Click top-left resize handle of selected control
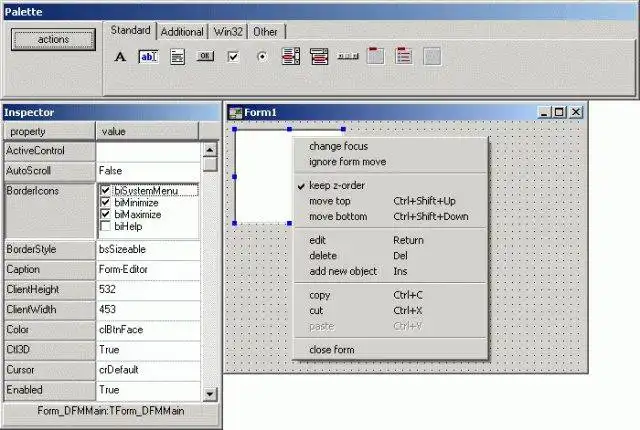640x430 pixels. [235, 129]
